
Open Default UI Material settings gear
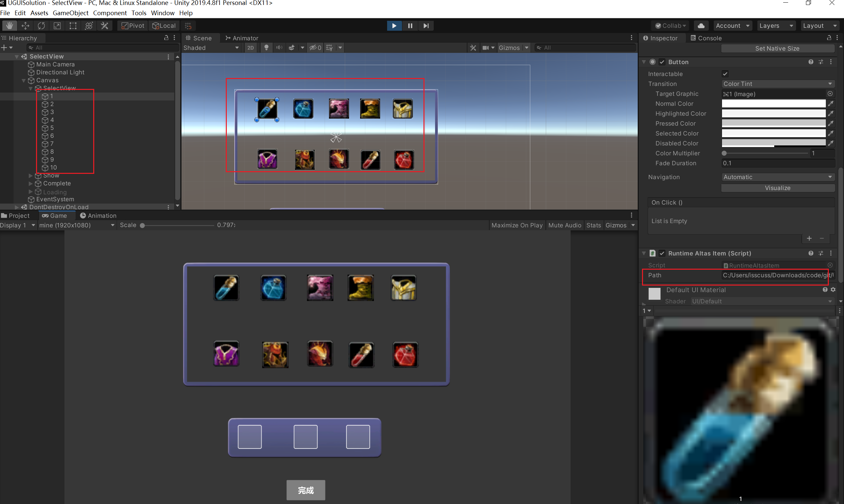point(833,290)
